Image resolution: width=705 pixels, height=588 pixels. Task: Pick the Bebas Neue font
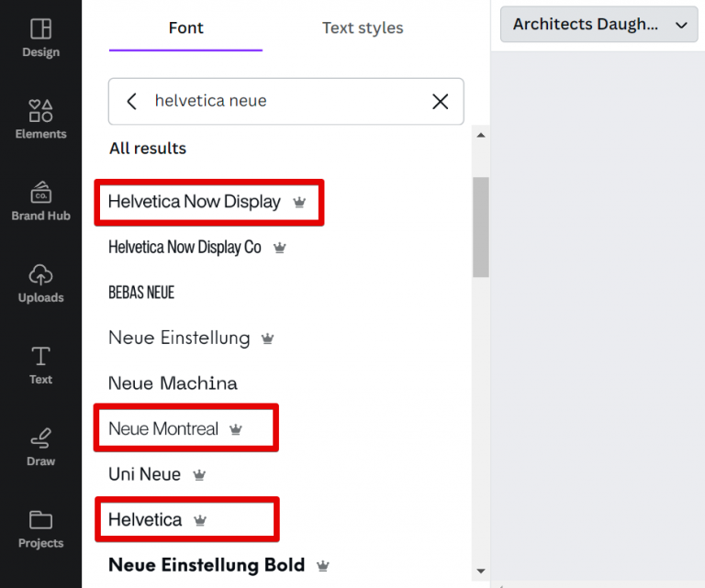coord(141,293)
